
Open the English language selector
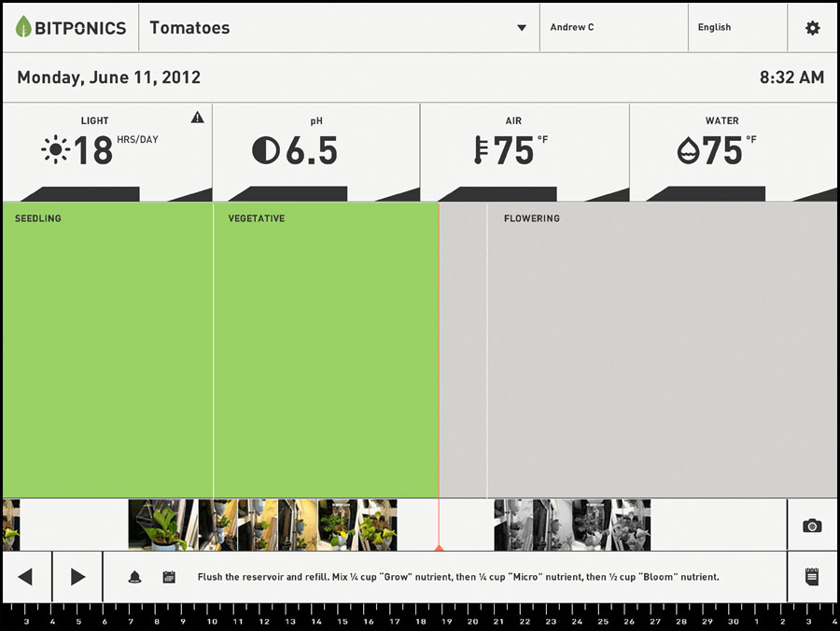737,28
